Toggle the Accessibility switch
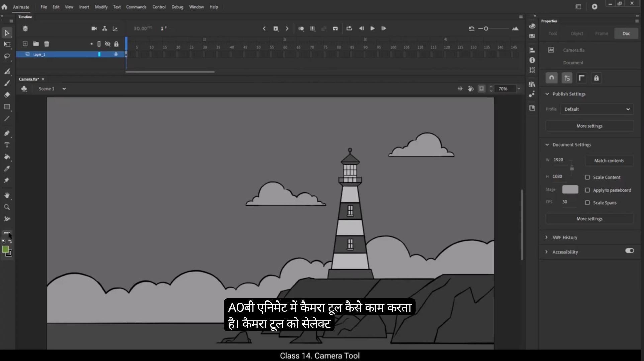Screen dimensions: 644x361 click(630, 251)
